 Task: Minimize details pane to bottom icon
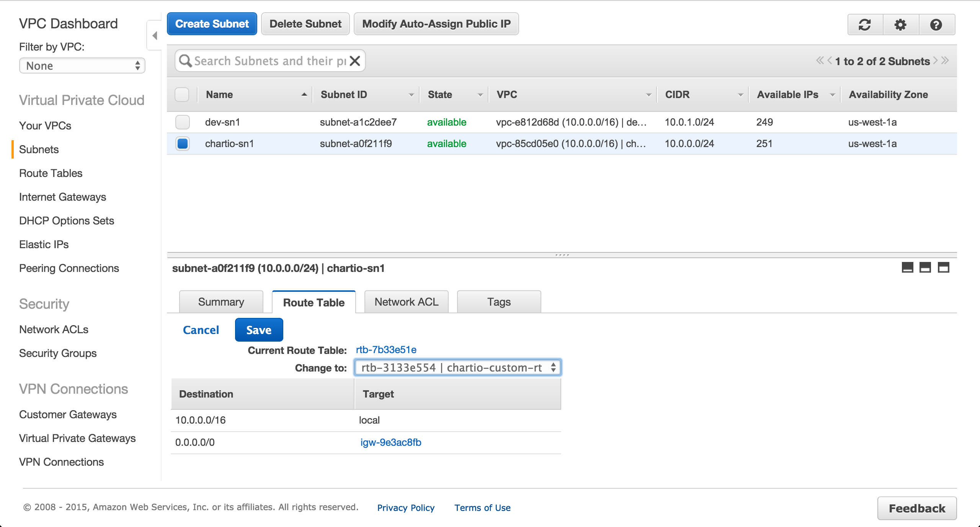pyautogui.click(x=907, y=268)
